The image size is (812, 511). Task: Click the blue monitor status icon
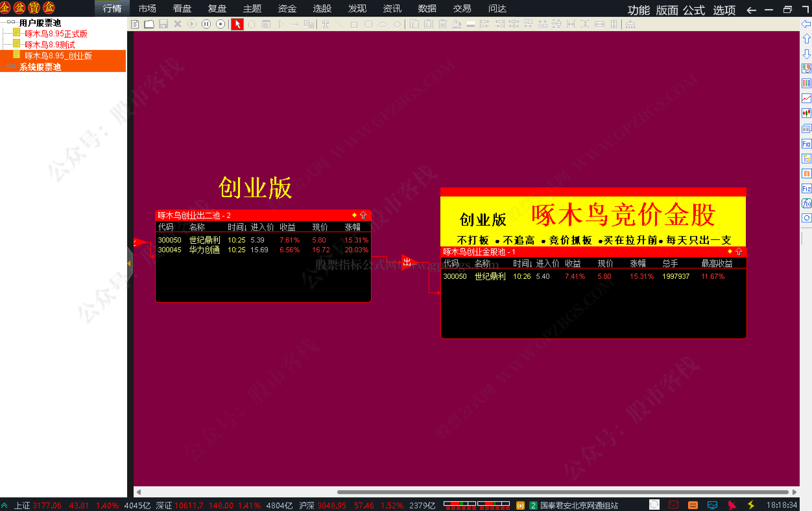pos(712,505)
